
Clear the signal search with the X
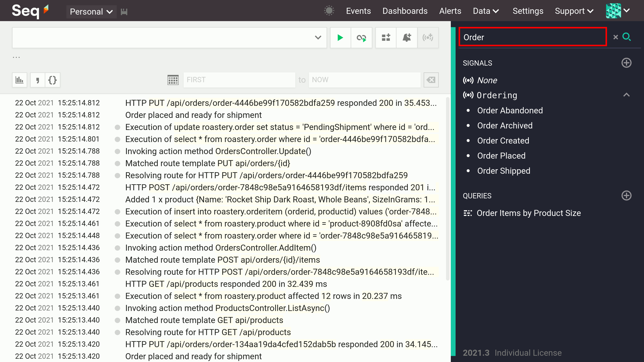[x=616, y=37]
